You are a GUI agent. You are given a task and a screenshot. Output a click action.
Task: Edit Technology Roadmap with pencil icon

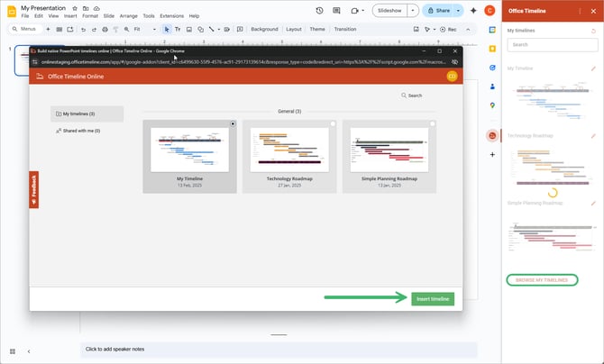tap(593, 136)
